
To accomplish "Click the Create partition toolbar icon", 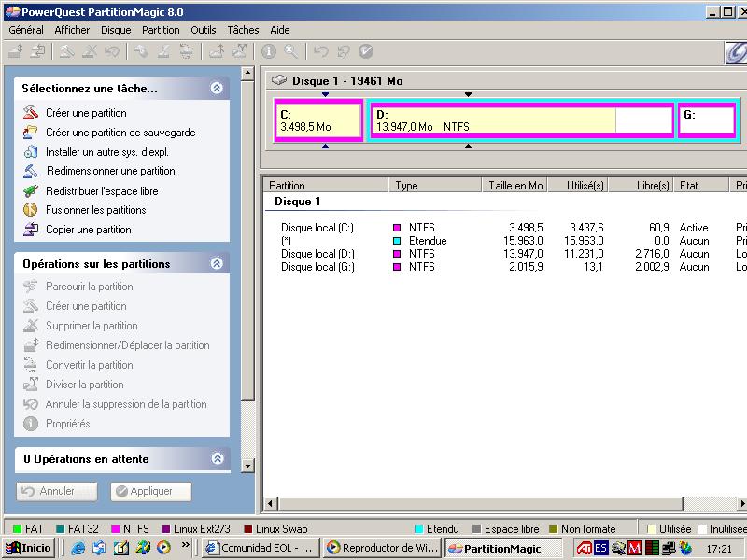I will pos(66,51).
